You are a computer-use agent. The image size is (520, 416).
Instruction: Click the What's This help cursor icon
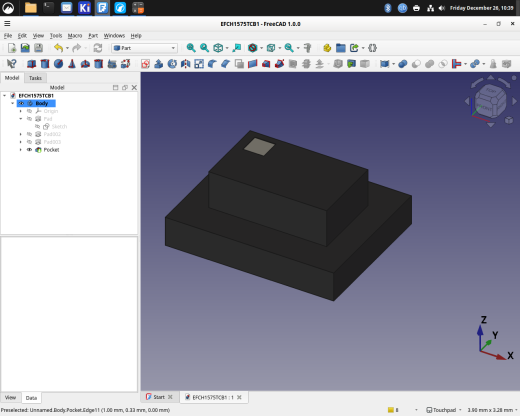12,64
